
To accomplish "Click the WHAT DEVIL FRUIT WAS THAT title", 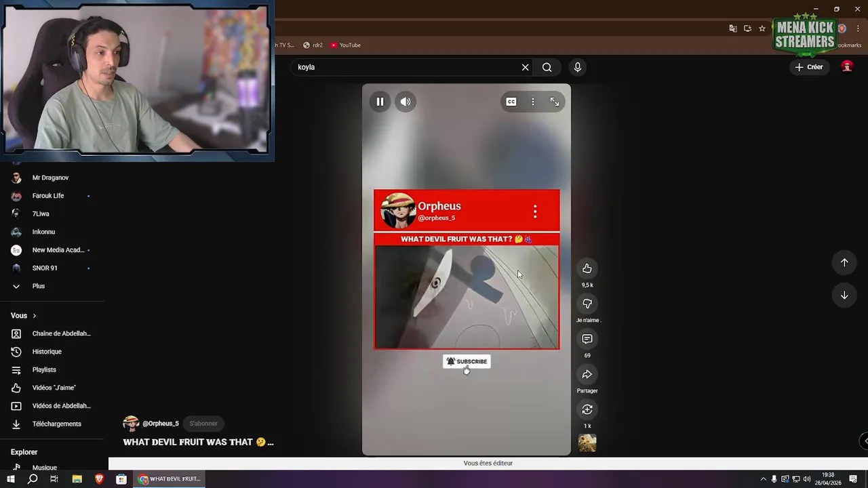I will point(198,442).
